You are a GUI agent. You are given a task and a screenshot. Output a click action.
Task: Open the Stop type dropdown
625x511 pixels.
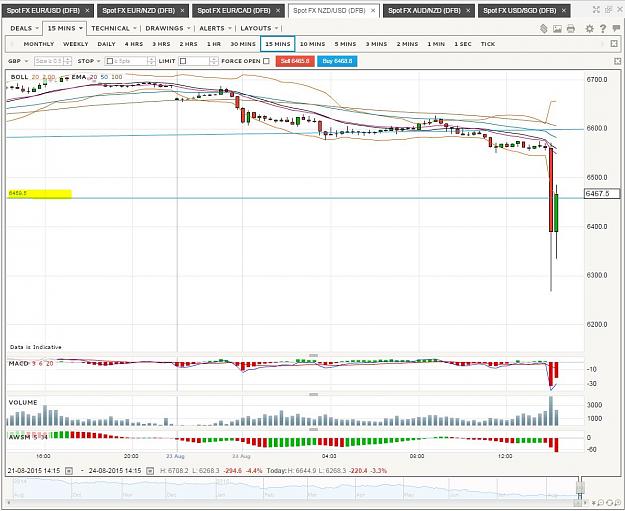pyautogui.click(x=88, y=61)
